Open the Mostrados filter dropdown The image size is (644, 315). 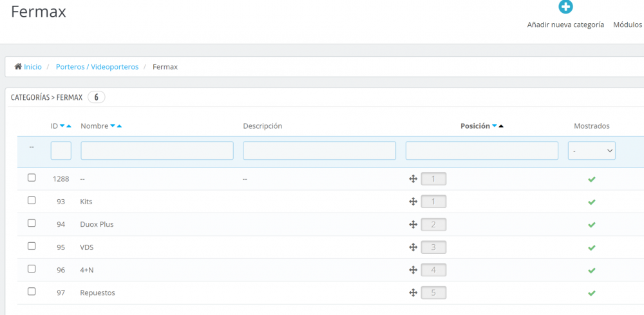591,151
